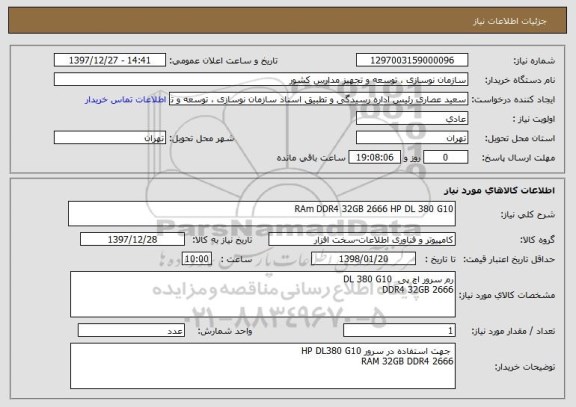Click the ساعت field showing 10:00
The image size is (576, 407).
[197, 259]
